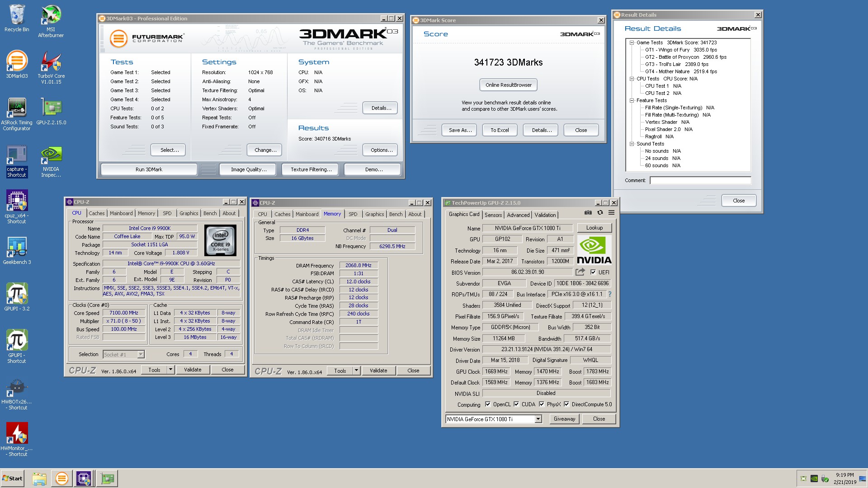Image resolution: width=868 pixels, height=488 pixels.
Task: Open Bench tab in left CPU-Z window
Action: (210, 213)
